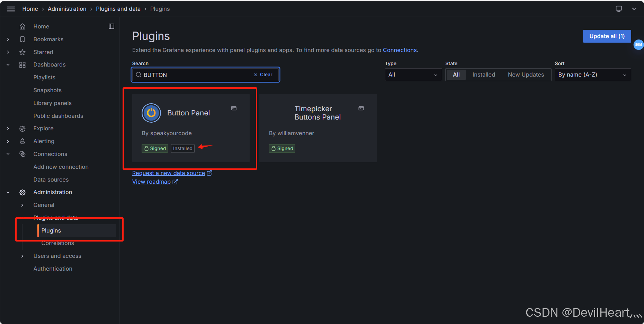Undock the sidebar menu panel icon
The height and width of the screenshot is (324, 644).
click(x=111, y=26)
